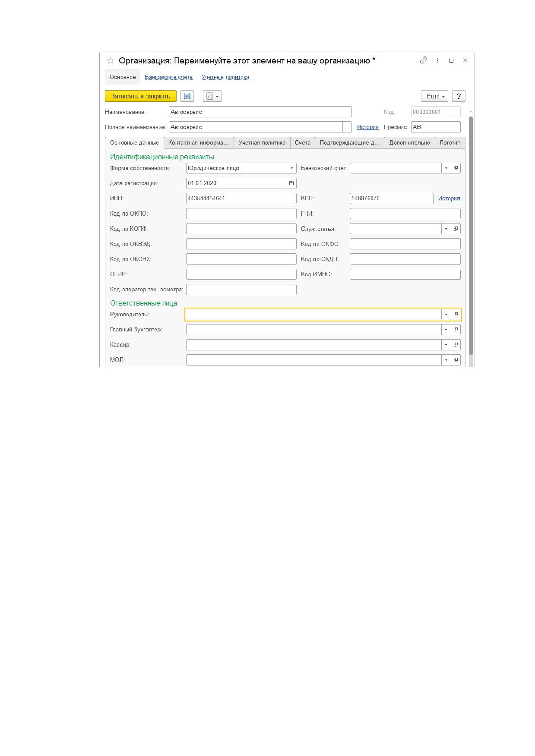Switch to Основные данные tab
Viewport: 535px width, 756px height.
pyautogui.click(x=134, y=143)
